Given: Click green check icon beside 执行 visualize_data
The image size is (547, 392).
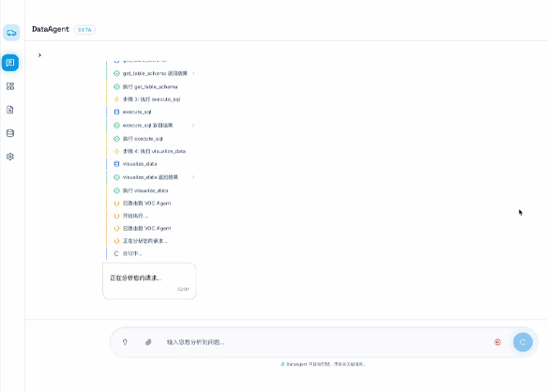Looking at the screenshot, I should click(116, 190).
